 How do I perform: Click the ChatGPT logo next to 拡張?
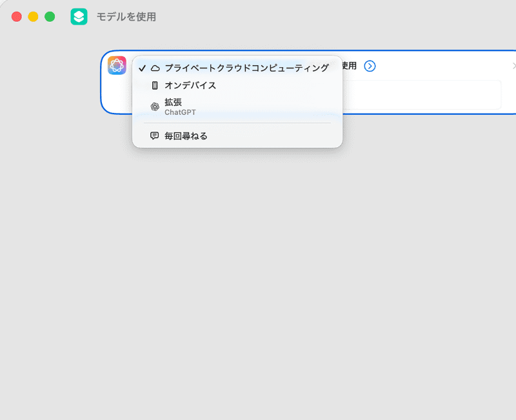tap(154, 105)
